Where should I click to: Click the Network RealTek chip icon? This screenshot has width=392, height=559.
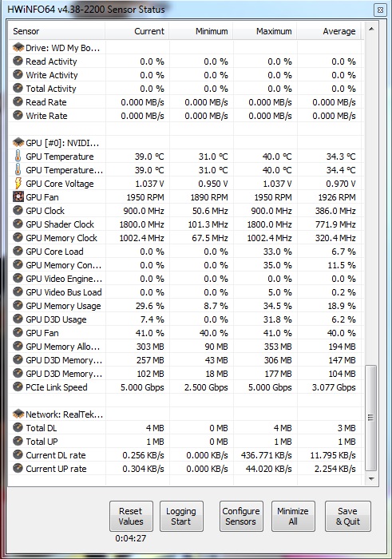(x=18, y=414)
